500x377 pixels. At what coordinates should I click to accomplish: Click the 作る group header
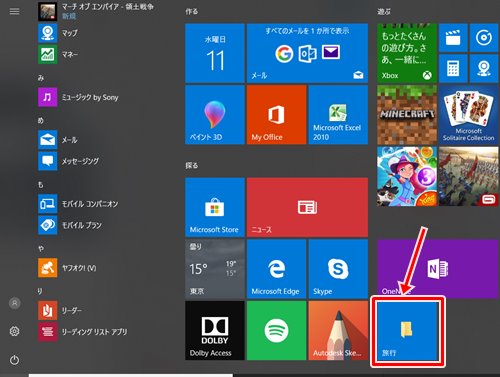pyautogui.click(x=192, y=12)
